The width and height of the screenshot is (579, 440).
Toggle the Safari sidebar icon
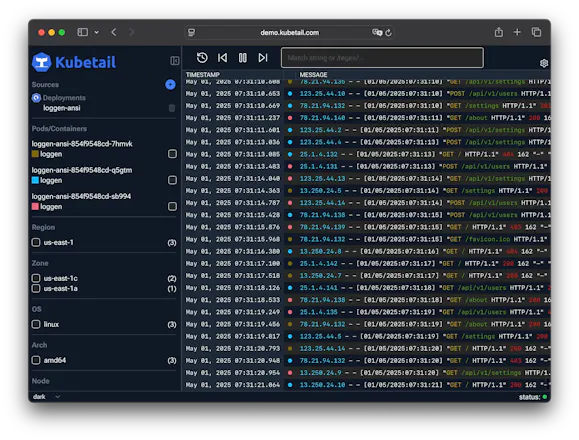click(x=83, y=32)
